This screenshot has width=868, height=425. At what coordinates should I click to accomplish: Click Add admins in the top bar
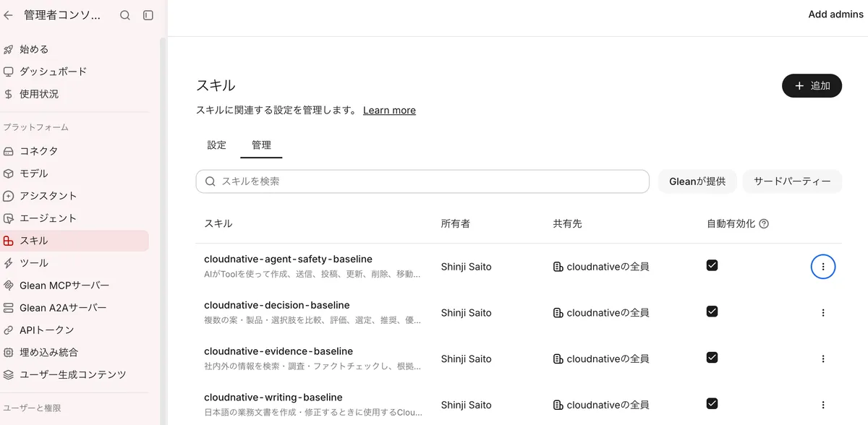click(835, 14)
